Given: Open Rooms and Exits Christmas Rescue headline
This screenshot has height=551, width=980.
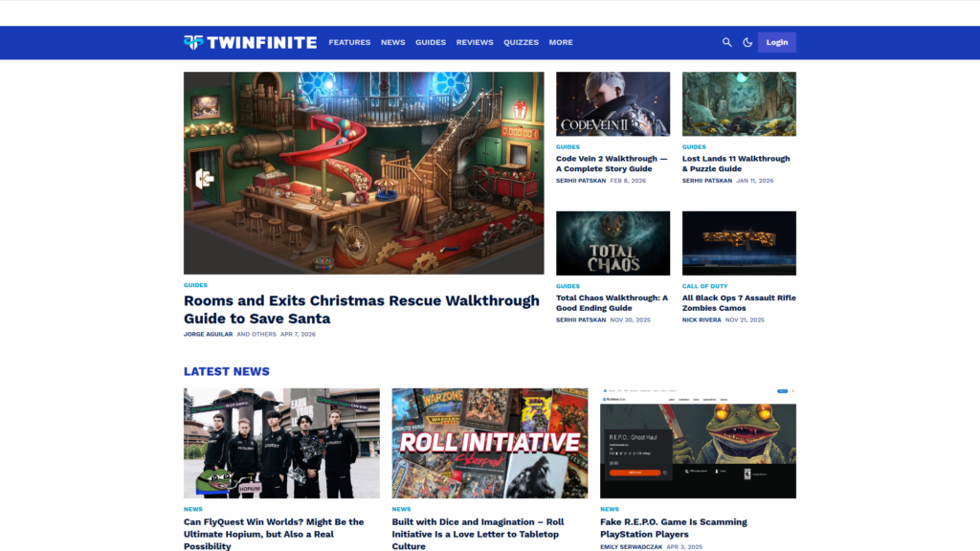Looking at the screenshot, I should click(361, 309).
